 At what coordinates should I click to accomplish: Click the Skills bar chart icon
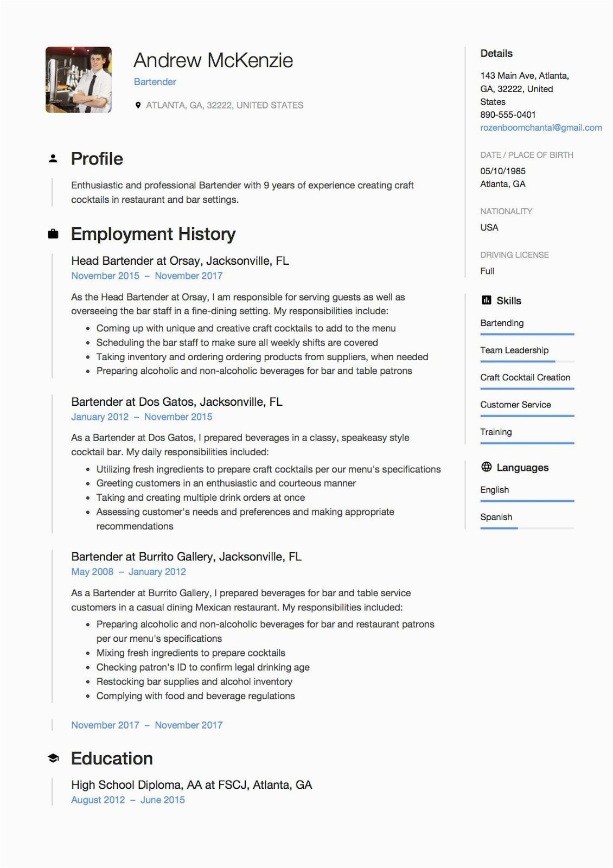(x=487, y=301)
